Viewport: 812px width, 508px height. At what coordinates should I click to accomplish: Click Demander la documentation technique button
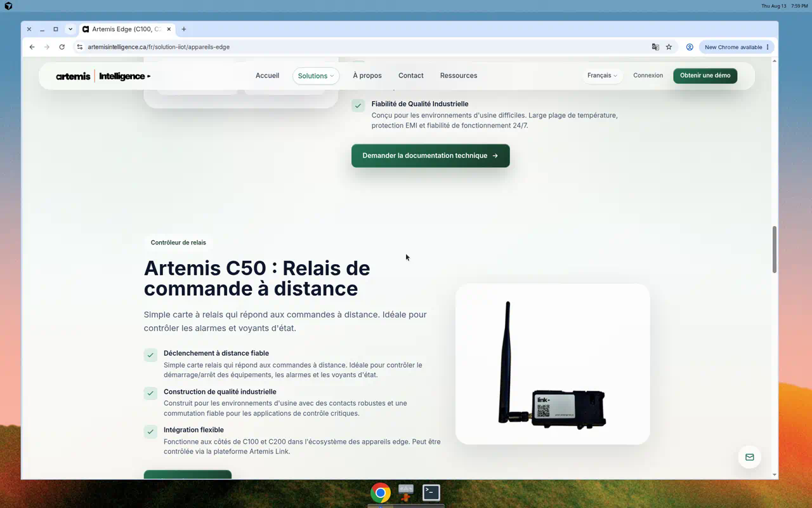point(431,156)
